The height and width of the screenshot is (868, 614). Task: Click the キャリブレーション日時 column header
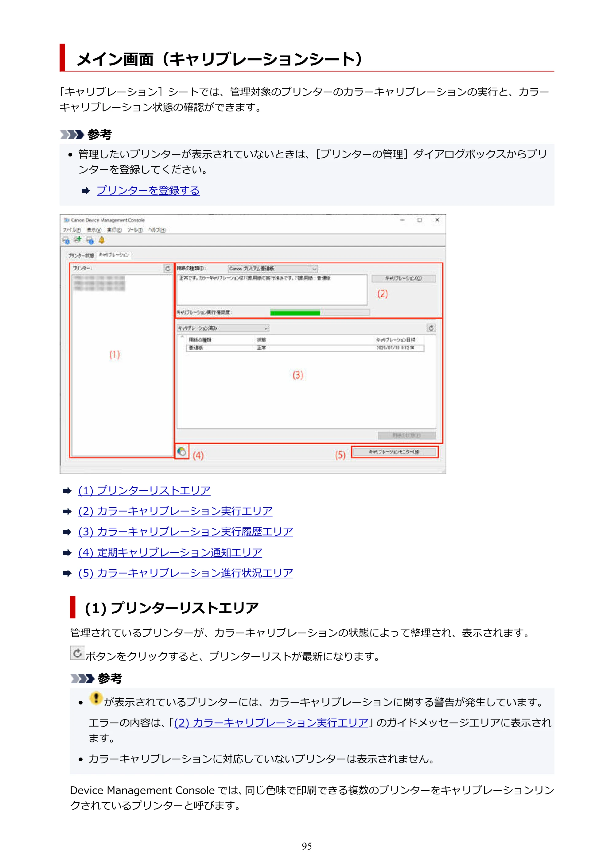395,340
